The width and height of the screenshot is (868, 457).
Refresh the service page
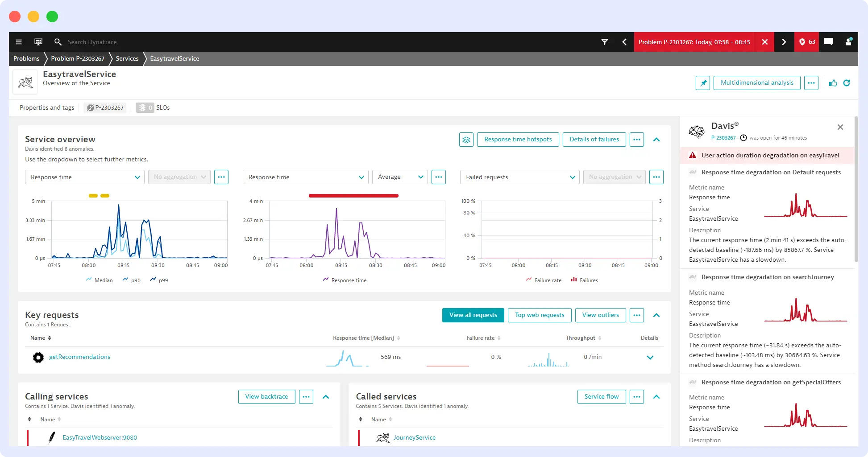[x=847, y=83]
